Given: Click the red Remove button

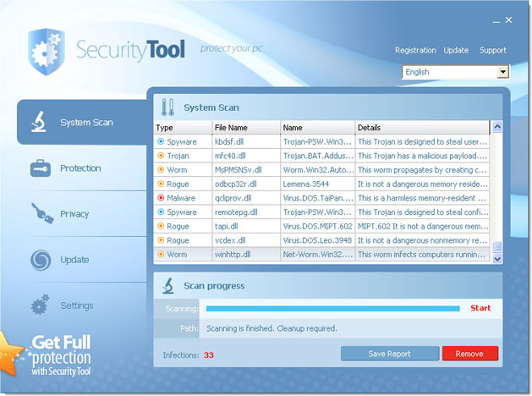Looking at the screenshot, I should click(x=470, y=354).
